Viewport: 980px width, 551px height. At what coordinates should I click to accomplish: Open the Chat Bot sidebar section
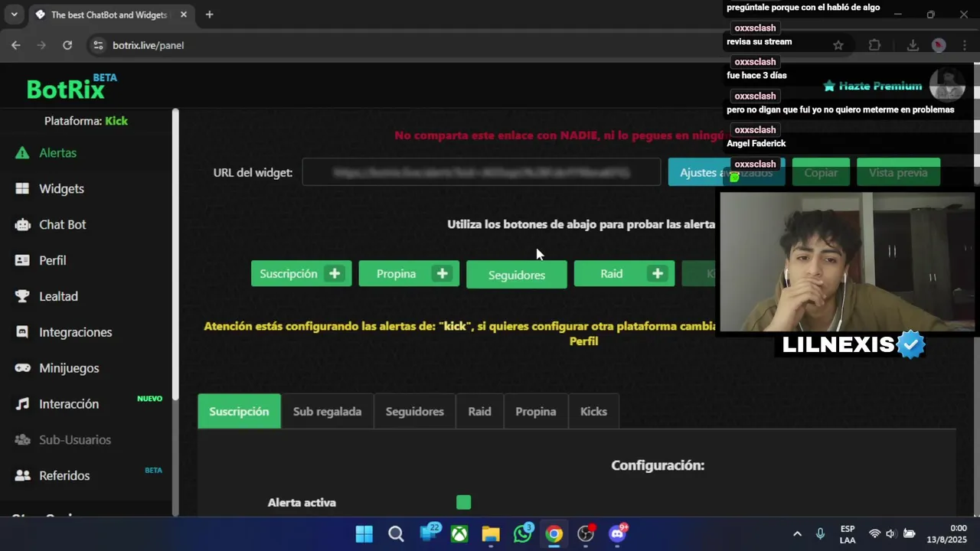point(62,225)
